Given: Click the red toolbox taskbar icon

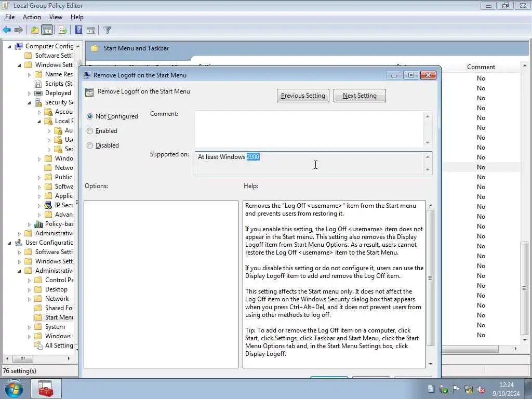Looking at the screenshot, I should [46, 389].
